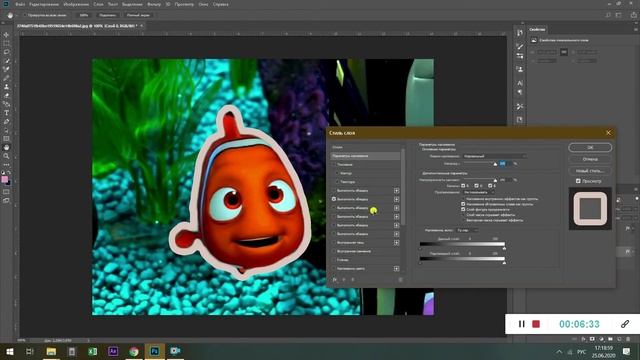This screenshot has height=360, width=640.
Task: Open the Knockout (Просвечивание) dropdown
Action: click(x=478, y=192)
